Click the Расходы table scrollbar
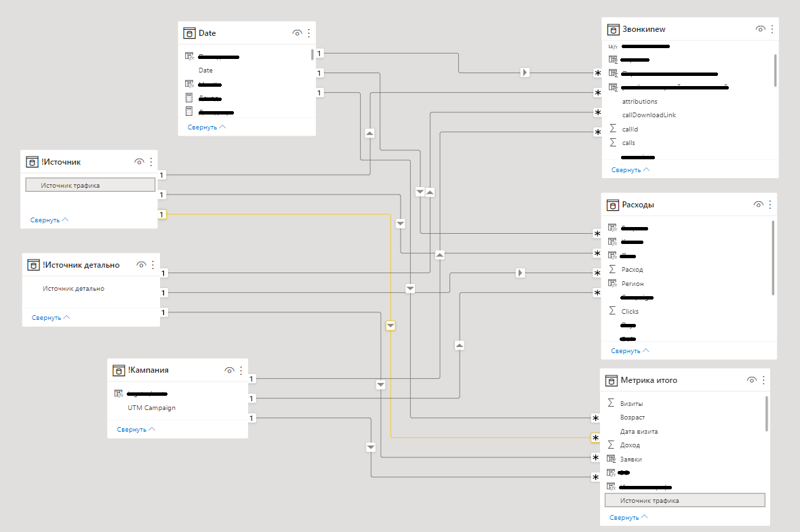The image size is (800, 532). pyautogui.click(x=774, y=258)
